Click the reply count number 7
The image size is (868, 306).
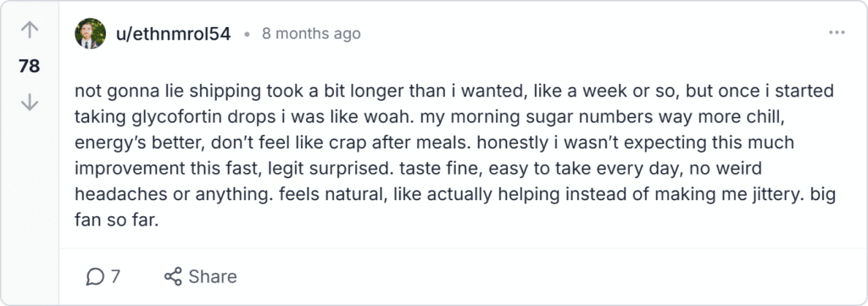click(x=115, y=276)
